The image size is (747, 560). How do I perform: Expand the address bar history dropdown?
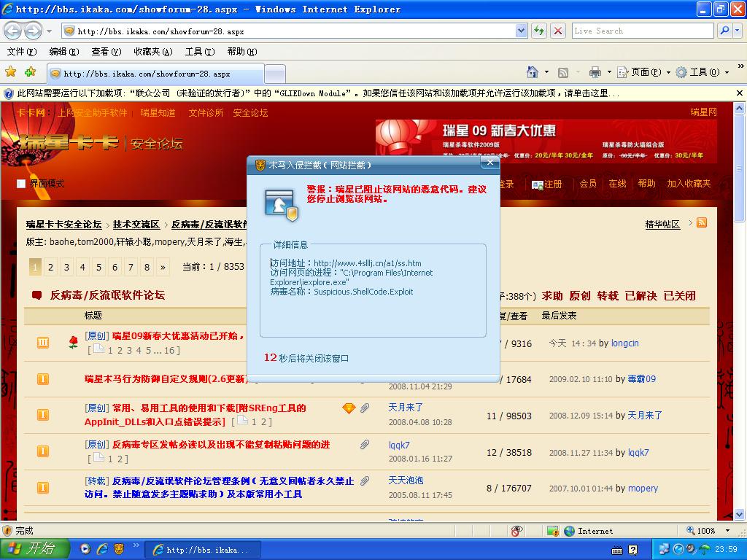click(521, 31)
